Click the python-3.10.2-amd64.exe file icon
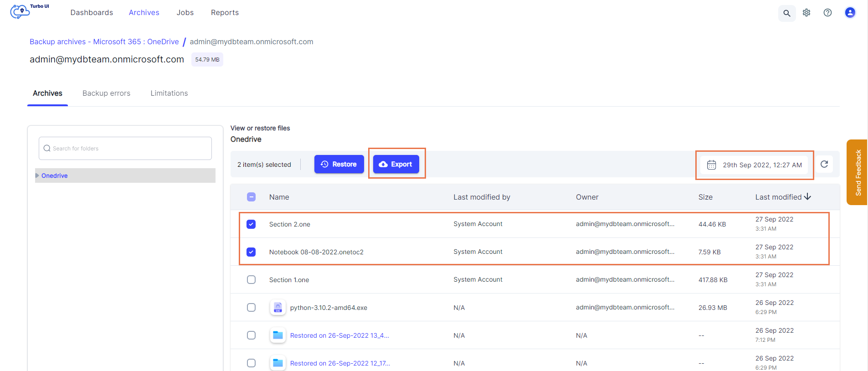This screenshot has height=371, width=868. tap(278, 308)
